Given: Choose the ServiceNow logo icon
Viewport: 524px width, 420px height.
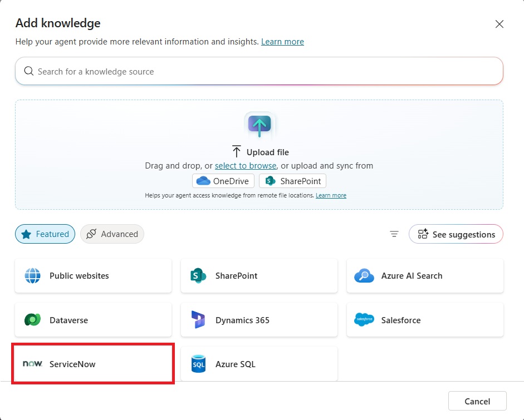Looking at the screenshot, I should 32,364.
